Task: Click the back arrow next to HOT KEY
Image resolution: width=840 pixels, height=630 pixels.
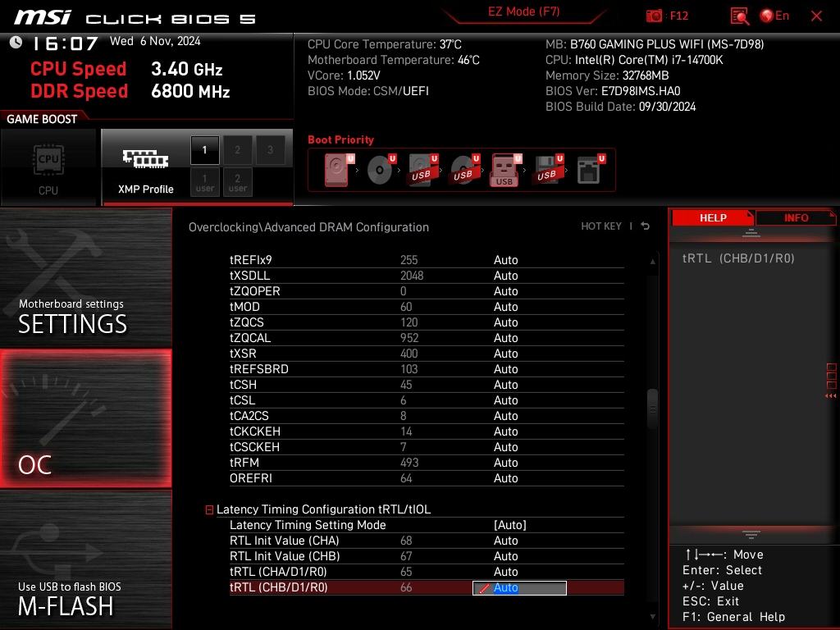Action: [646, 226]
